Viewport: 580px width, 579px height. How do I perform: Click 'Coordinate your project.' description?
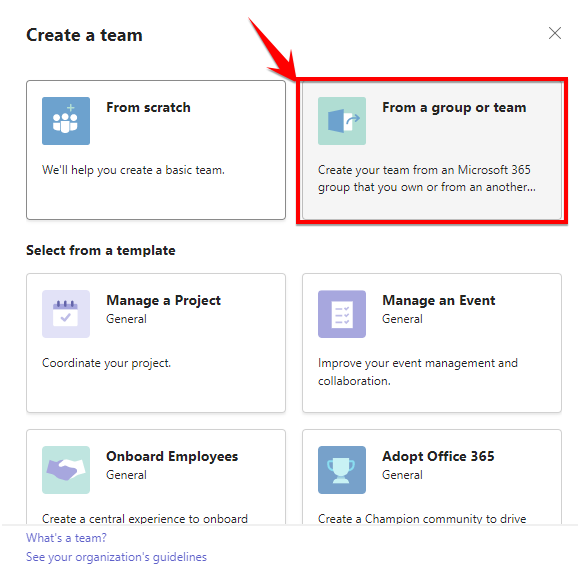pos(107,363)
